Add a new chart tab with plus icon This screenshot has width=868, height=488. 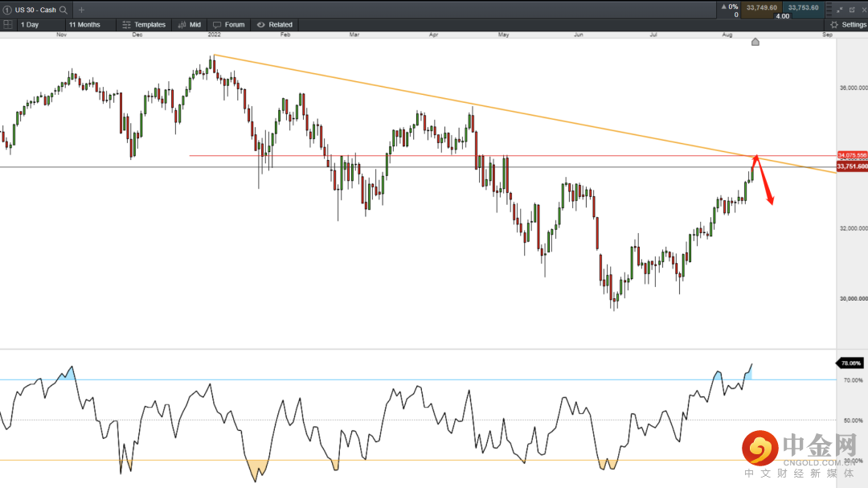[x=81, y=10]
